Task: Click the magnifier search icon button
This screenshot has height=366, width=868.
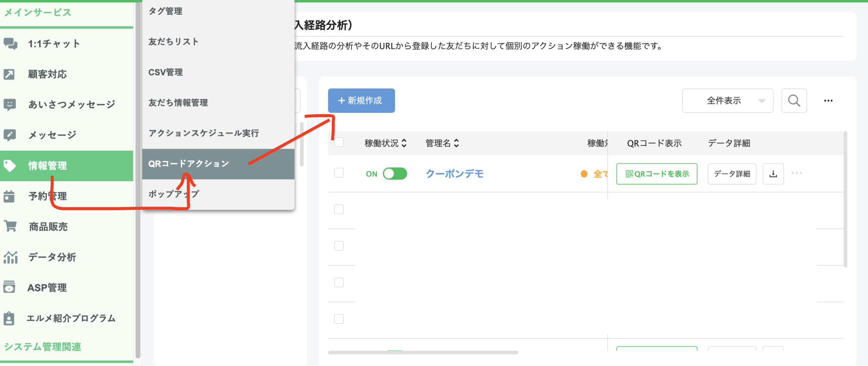Action: tap(794, 101)
